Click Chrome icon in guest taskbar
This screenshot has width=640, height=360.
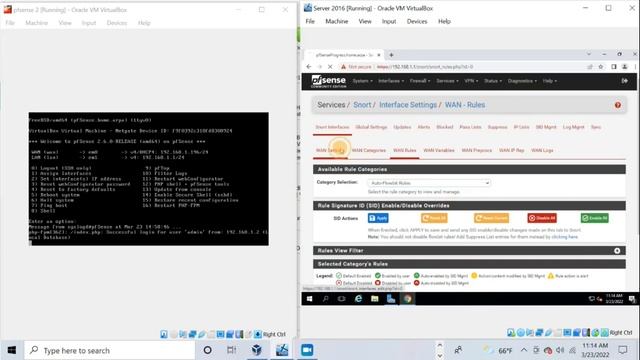(x=407, y=299)
